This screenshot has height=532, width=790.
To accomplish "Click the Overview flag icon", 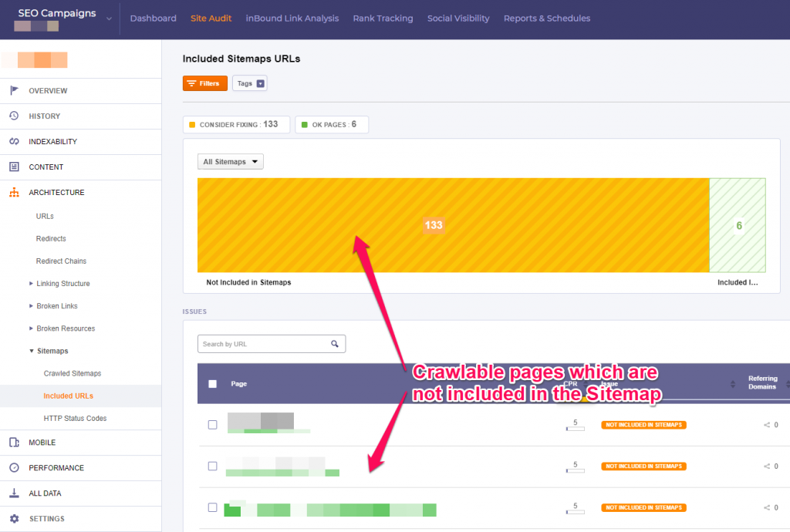I will [x=14, y=91].
